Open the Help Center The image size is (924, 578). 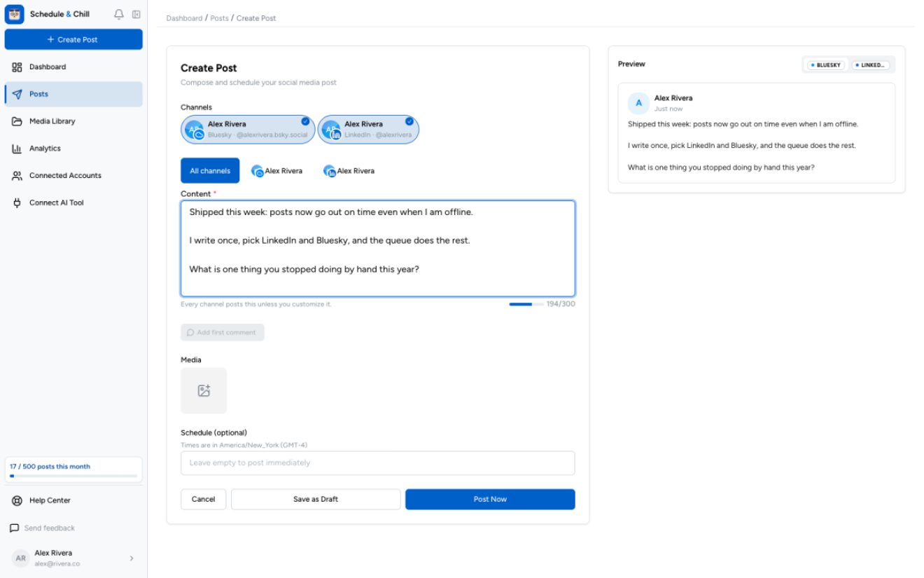[x=73, y=500]
